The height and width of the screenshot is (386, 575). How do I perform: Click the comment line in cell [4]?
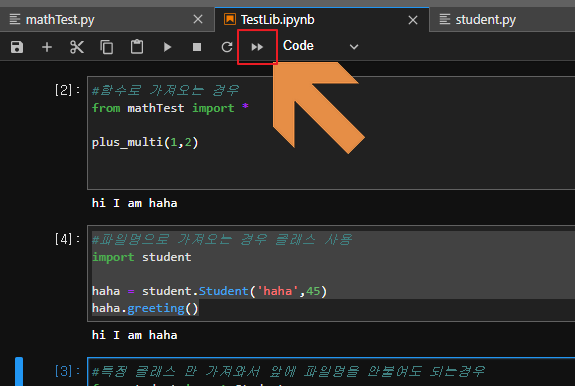click(222, 240)
